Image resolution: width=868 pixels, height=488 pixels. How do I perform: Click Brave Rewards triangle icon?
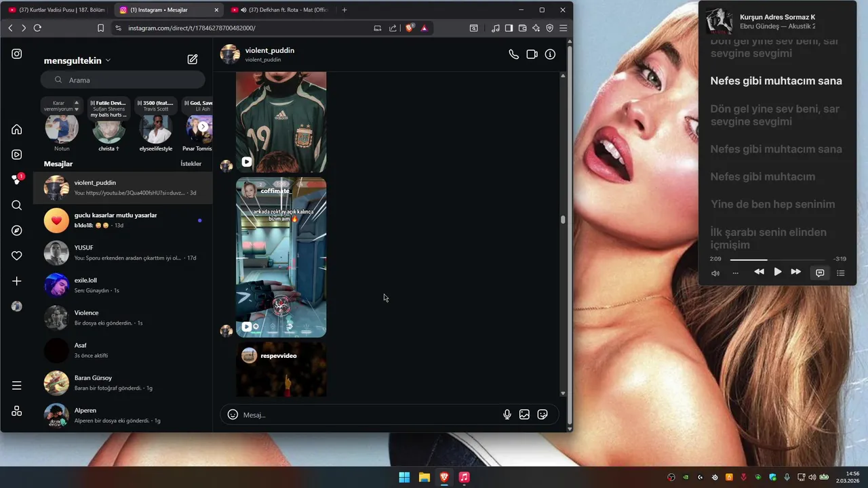[x=424, y=28]
